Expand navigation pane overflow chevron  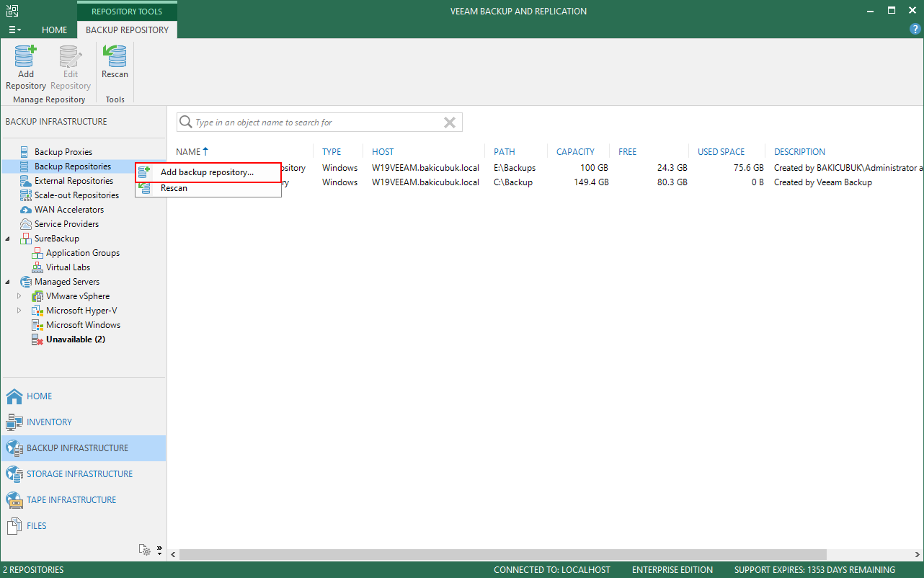(x=159, y=549)
